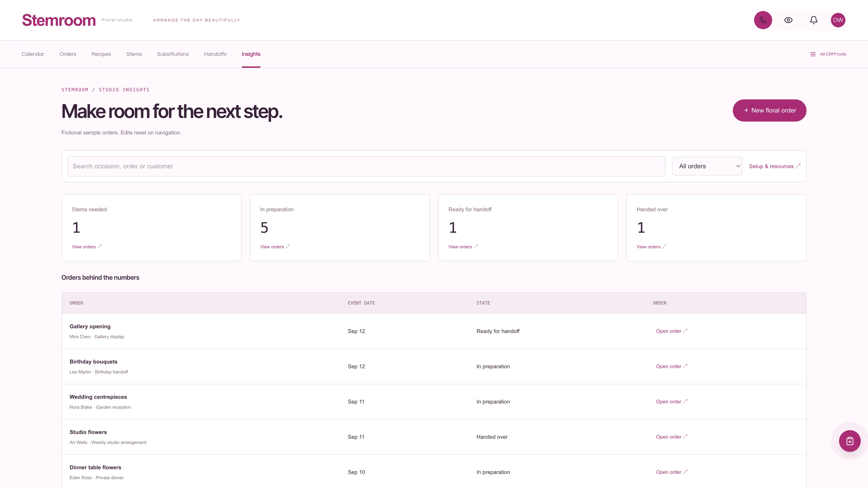The width and height of the screenshot is (868, 488).
Task: Click the hamburger icon for All CRM tools
Action: point(813,54)
